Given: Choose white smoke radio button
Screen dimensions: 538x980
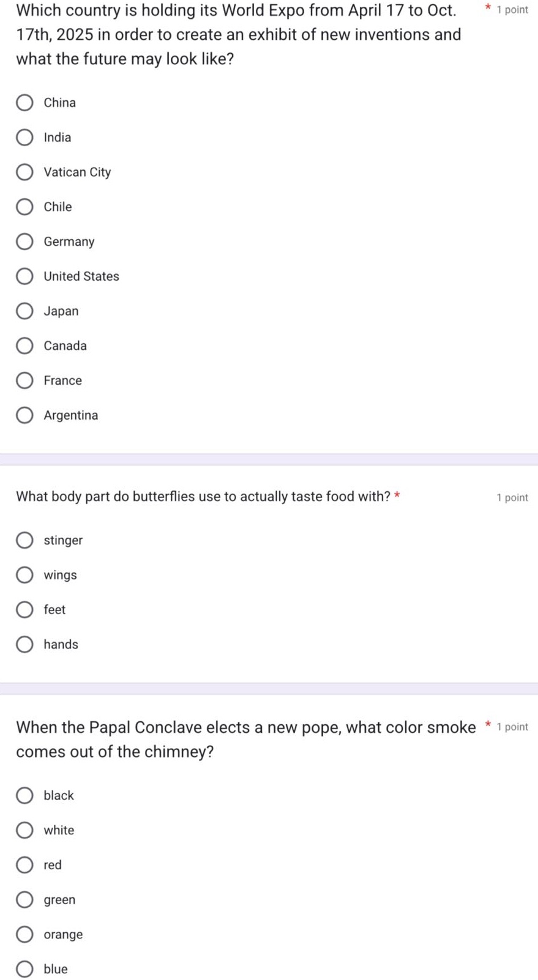Looking at the screenshot, I should 24,830.
